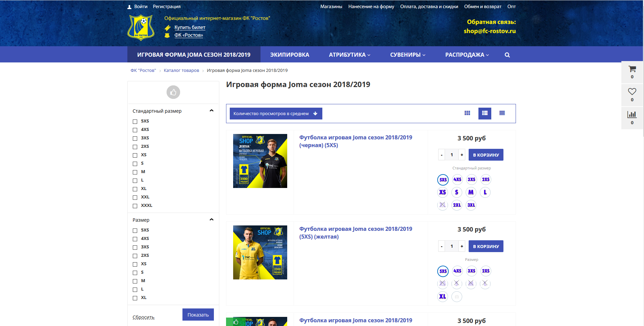Select size XL for yellow jersey
Viewport: 644px width, 326px height.
(x=443, y=297)
